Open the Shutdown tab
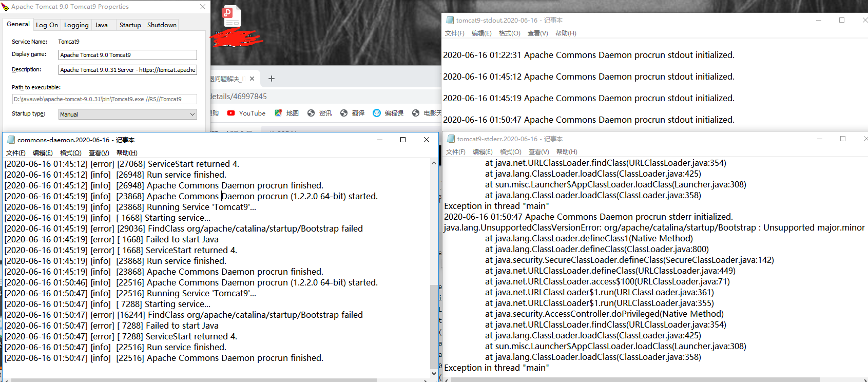Screen dimensions: 868x382 162,25
